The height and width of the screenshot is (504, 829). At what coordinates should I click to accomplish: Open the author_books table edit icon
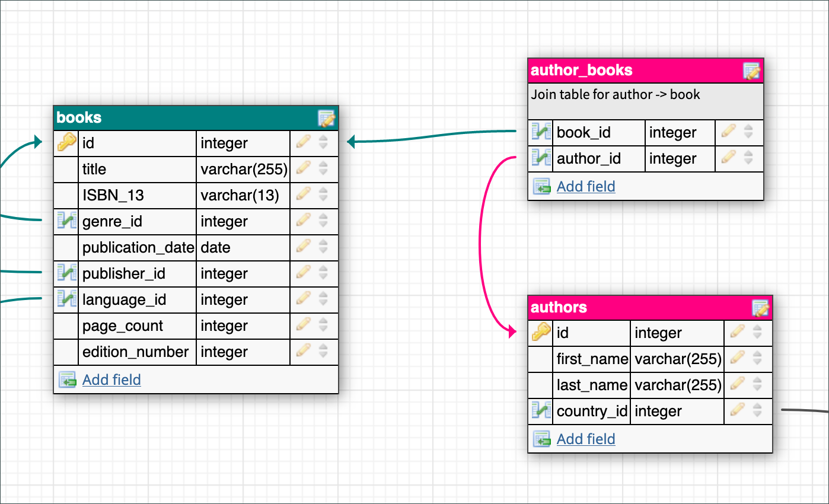[752, 71]
